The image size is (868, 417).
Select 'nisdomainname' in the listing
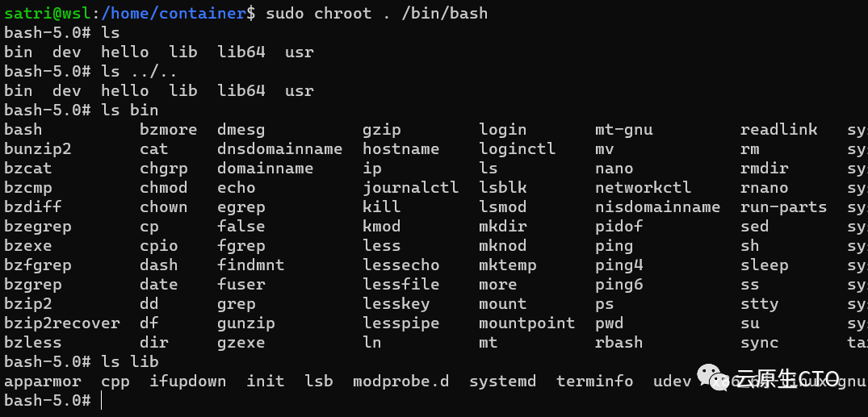pyautogui.click(x=657, y=206)
